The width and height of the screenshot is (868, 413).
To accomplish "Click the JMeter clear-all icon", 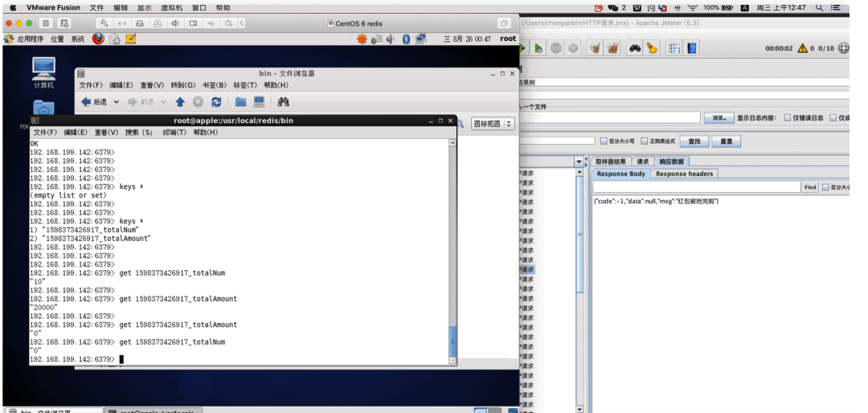I will (612, 48).
